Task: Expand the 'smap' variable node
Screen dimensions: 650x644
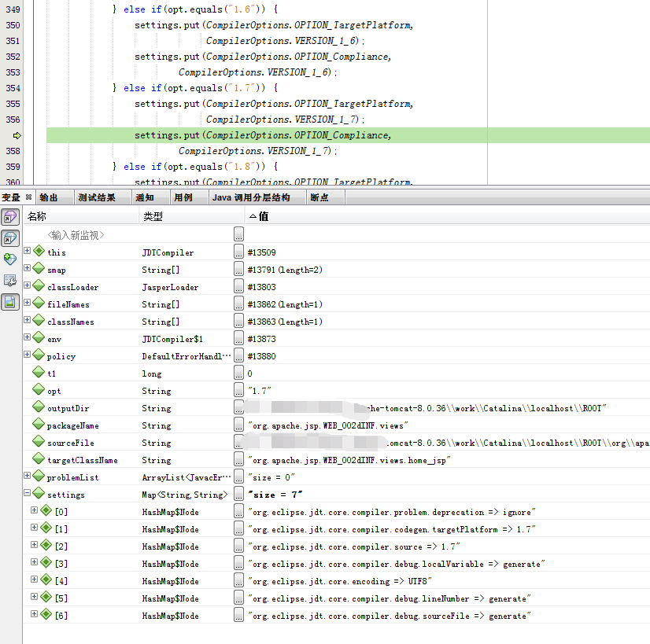Action: pos(27,268)
